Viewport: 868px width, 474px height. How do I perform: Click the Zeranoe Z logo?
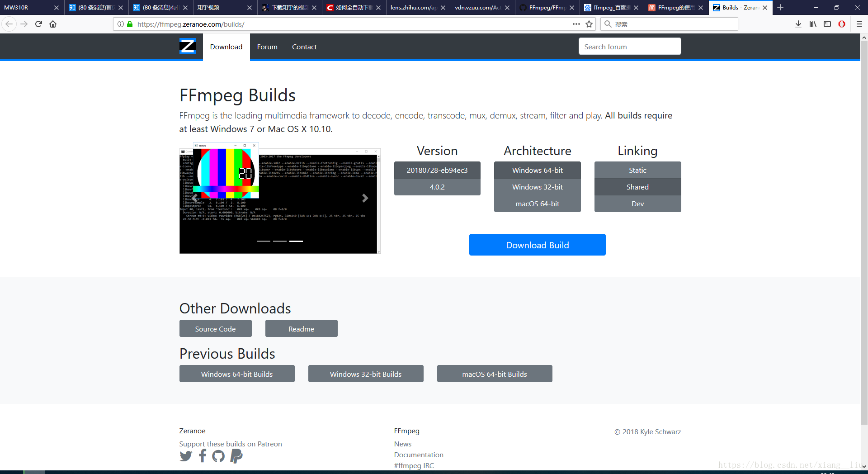click(188, 47)
